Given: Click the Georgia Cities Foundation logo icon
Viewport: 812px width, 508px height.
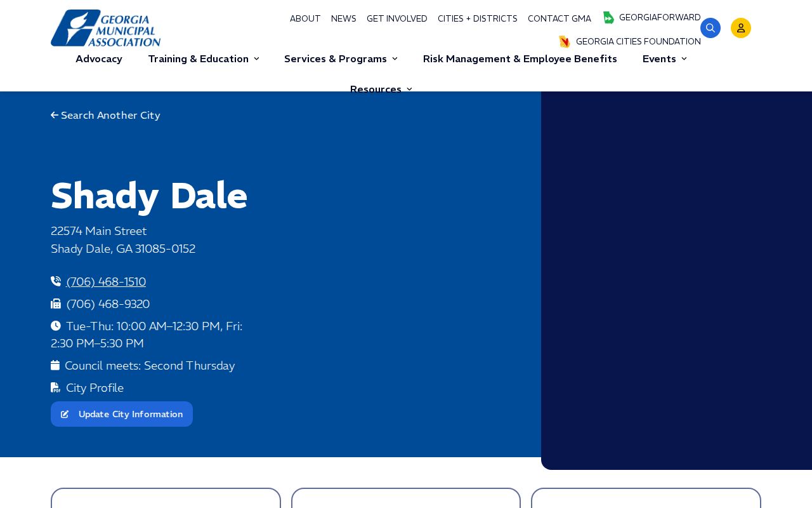Looking at the screenshot, I should pos(565,42).
